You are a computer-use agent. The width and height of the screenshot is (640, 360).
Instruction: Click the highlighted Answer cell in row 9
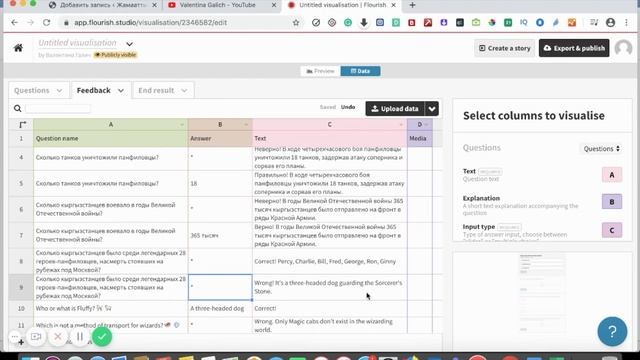(220, 287)
